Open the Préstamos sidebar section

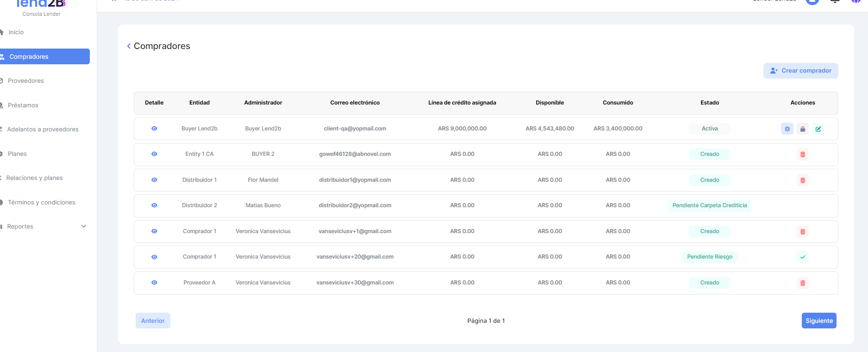(x=23, y=105)
